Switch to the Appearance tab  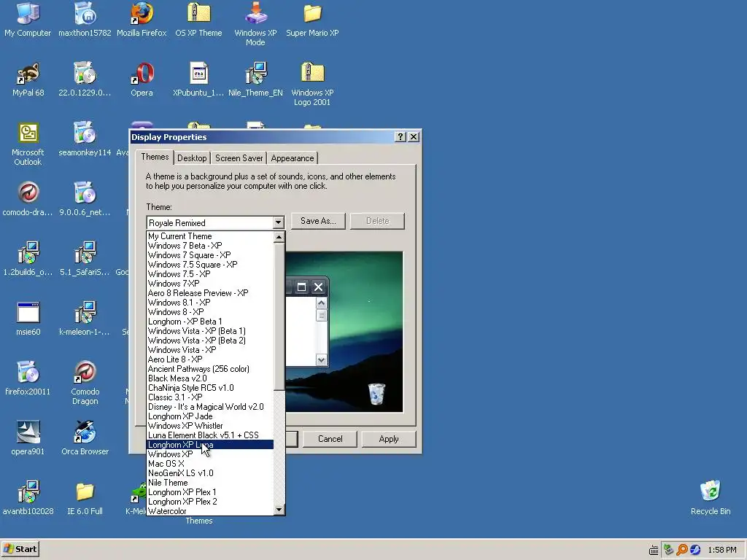[293, 158]
